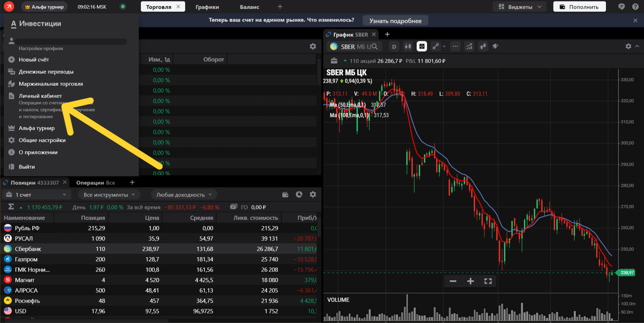The image size is (644, 323).
Task: Select the Позиции 4533307 tab
Action: point(35,183)
